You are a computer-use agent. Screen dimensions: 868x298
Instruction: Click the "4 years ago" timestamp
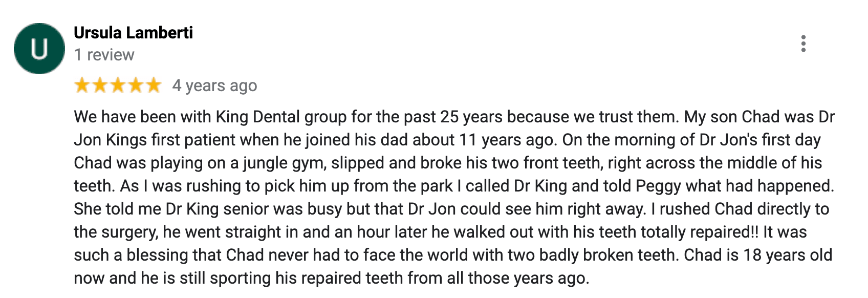(x=214, y=86)
